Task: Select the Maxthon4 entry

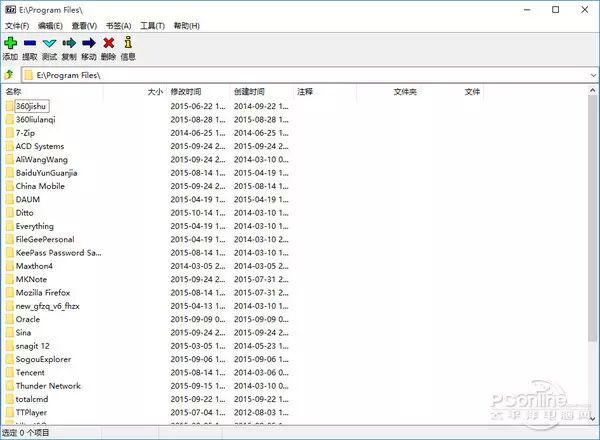Action: coord(34,266)
